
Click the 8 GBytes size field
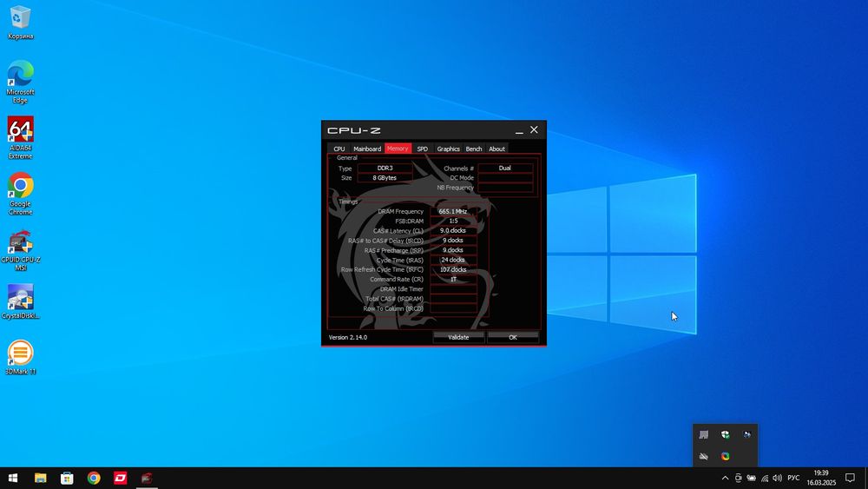pyautogui.click(x=385, y=178)
